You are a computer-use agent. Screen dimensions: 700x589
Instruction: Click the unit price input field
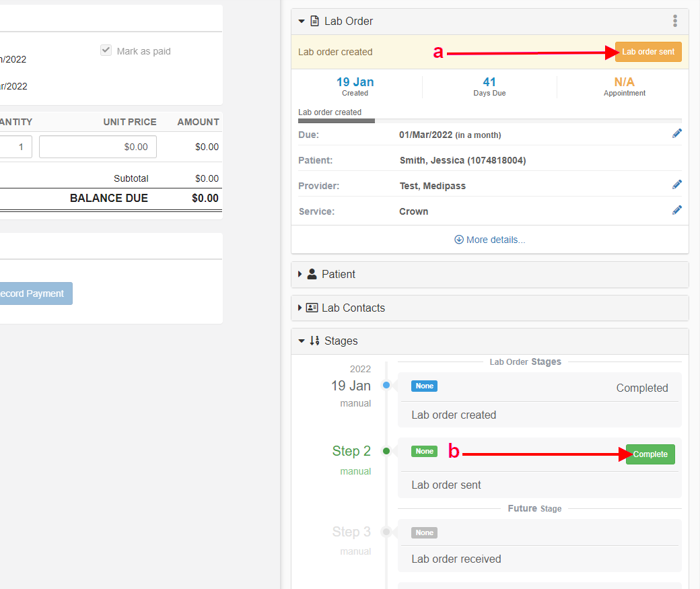[98, 147]
